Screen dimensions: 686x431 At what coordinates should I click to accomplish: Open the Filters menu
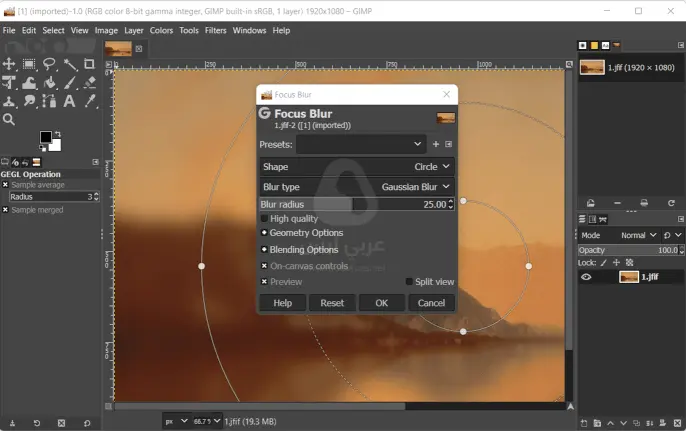[x=215, y=31]
